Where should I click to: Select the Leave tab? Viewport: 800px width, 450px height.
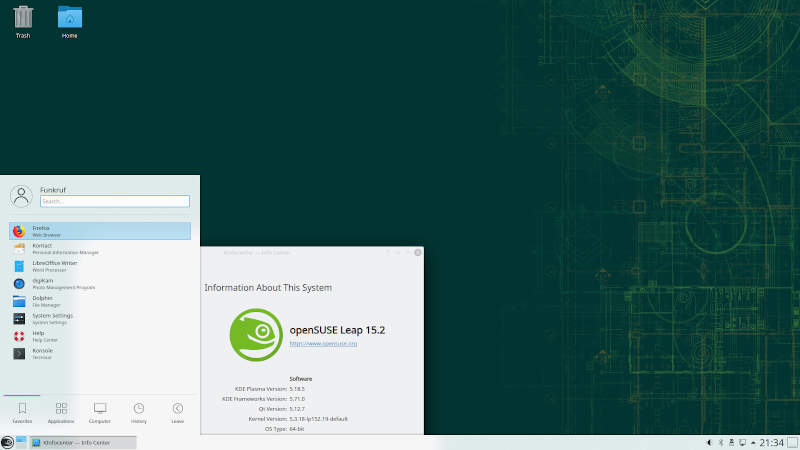(177, 412)
